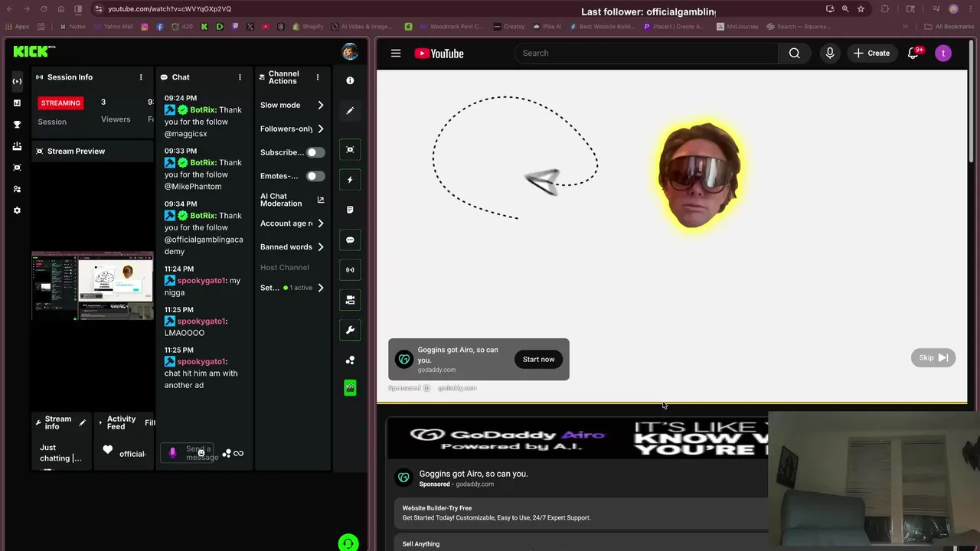The height and width of the screenshot is (551, 980).
Task: Click purple microphone icon in chat input
Action: click(172, 453)
